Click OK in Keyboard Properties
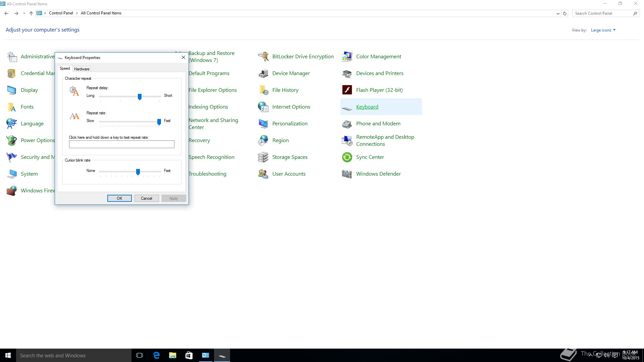 119,198
